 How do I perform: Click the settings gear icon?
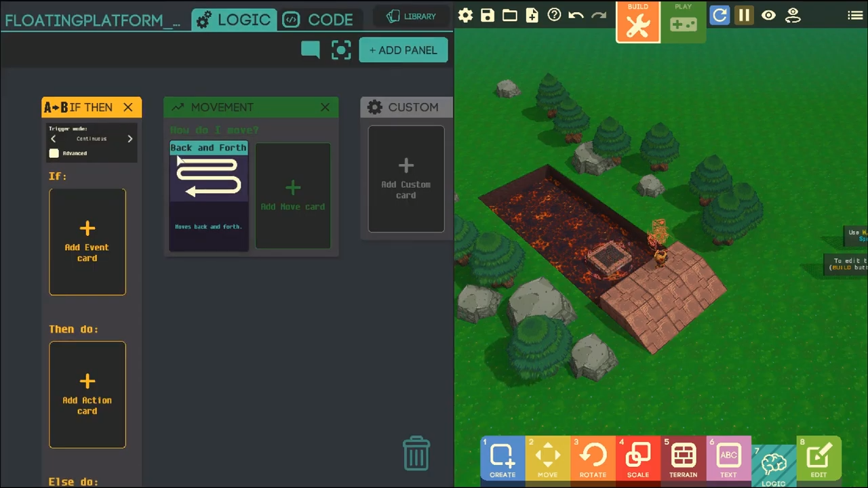(x=465, y=15)
